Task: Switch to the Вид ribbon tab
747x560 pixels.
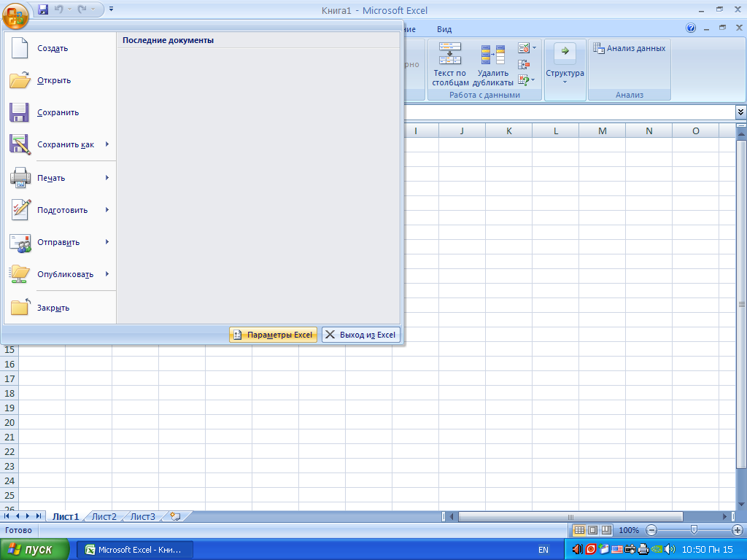Action: click(444, 29)
